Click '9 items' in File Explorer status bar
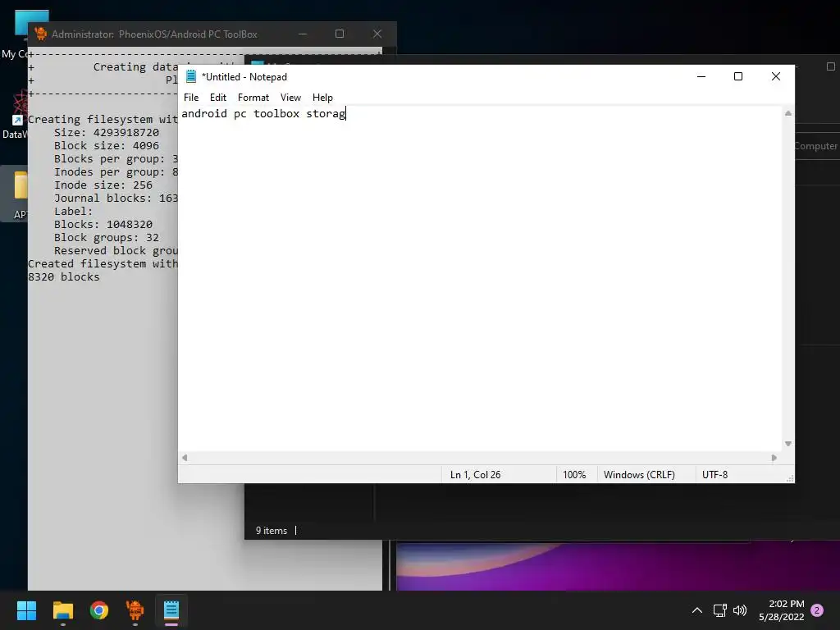 [271, 531]
